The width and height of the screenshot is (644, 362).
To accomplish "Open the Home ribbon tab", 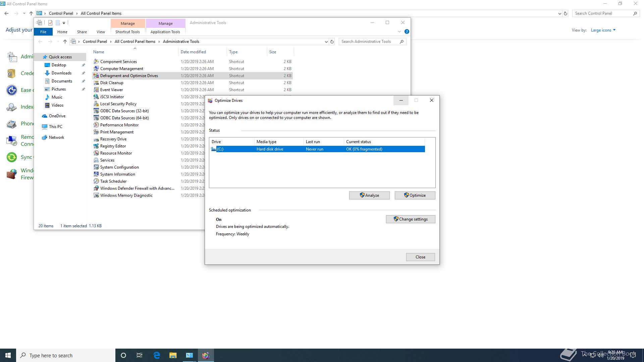I will coord(62,32).
